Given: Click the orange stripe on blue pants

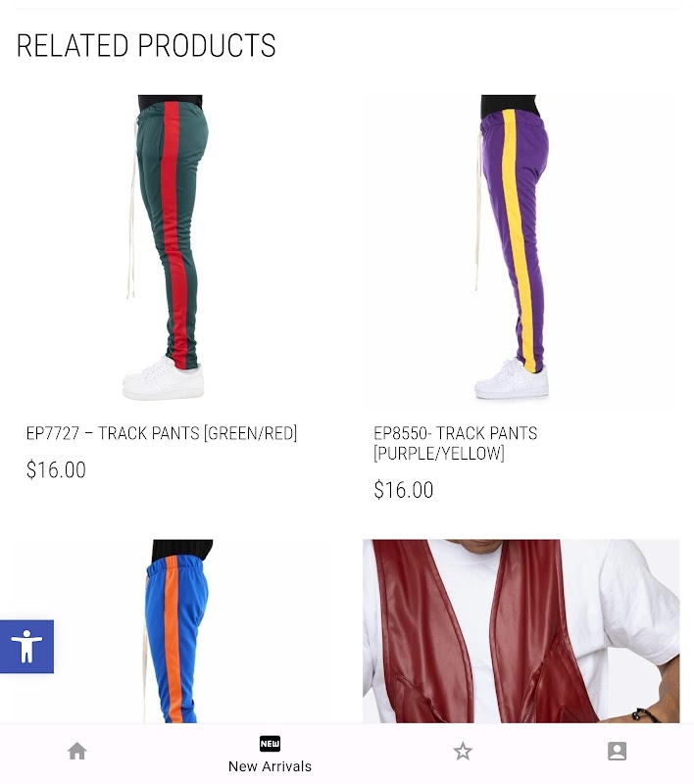Looking at the screenshot, I should [x=173, y=639].
